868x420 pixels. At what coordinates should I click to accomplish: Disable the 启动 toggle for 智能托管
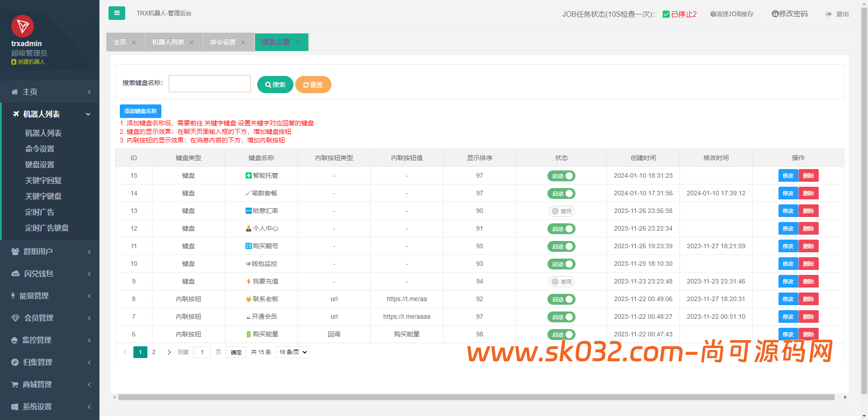tap(561, 176)
